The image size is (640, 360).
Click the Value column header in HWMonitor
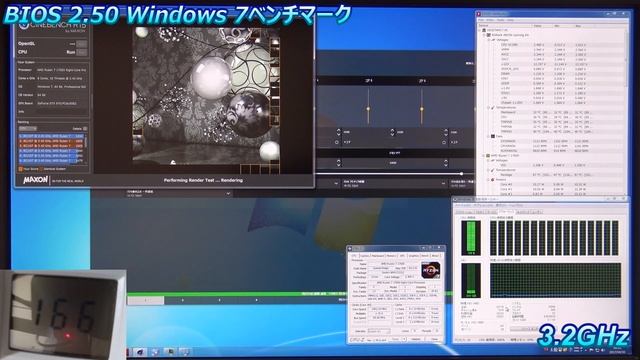538,26
